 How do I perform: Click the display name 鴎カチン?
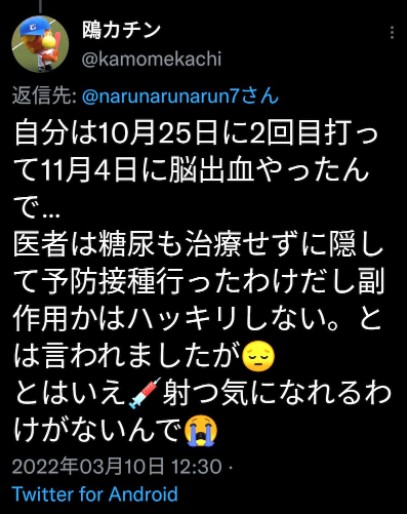pos(121,30)
